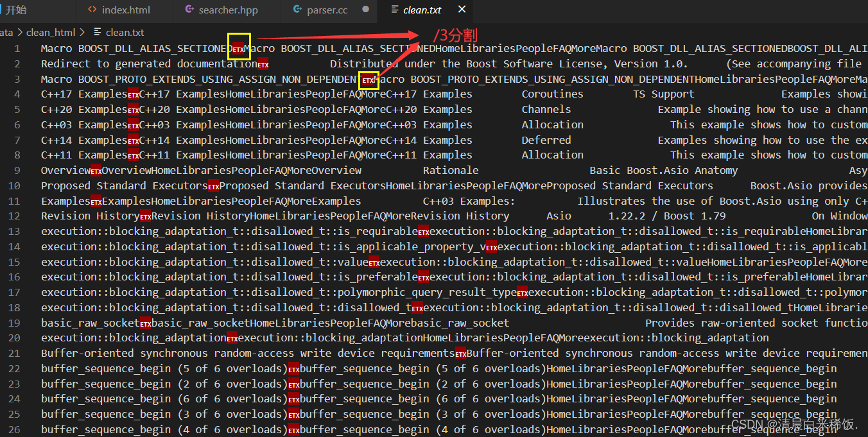Click the C++ icon on parser.cc tab

pyautogui.click(x=297, y=10)
